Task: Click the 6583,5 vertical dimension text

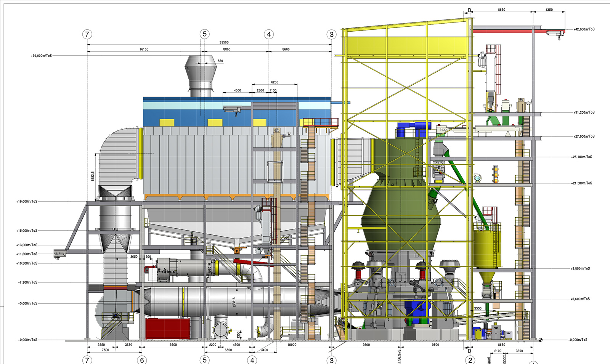Action: 93,176
